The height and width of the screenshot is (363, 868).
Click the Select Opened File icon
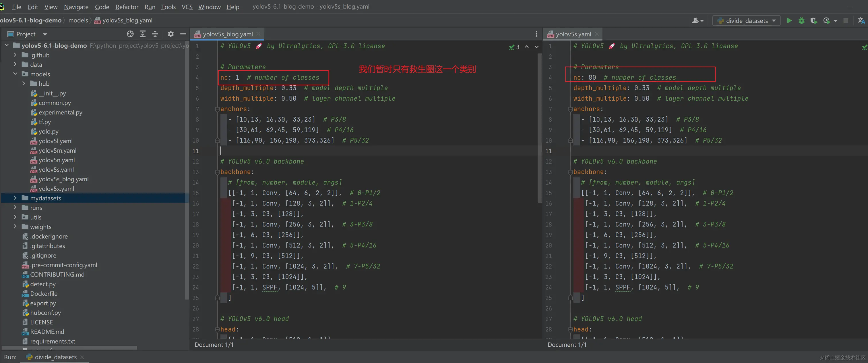coord(130,34)
